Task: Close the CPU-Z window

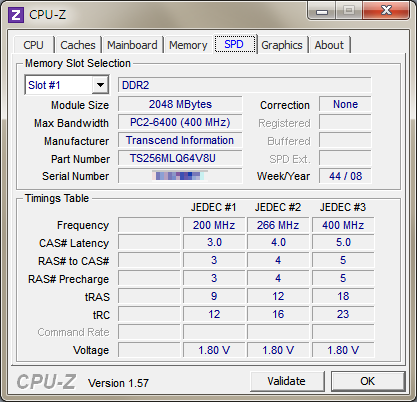Action: click(386, 10)
